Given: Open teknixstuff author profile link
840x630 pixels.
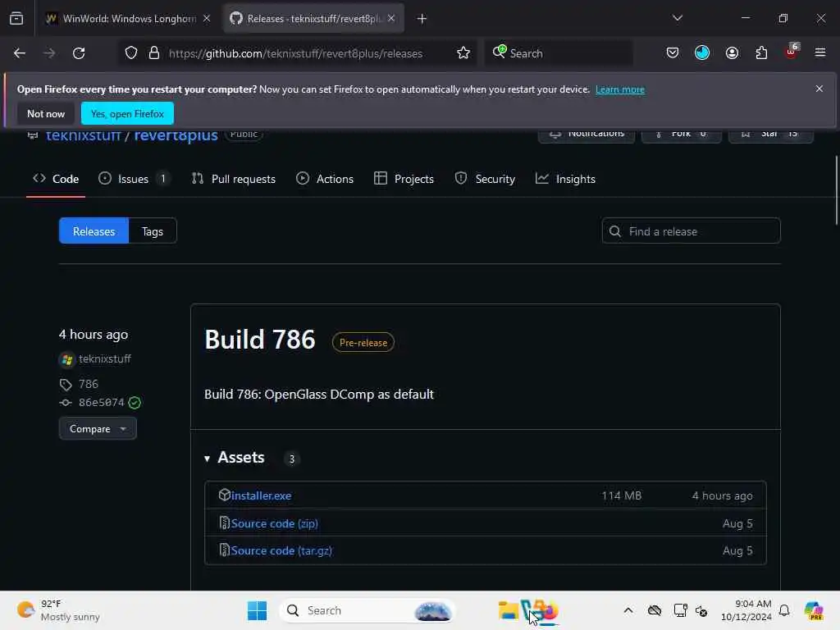Looking at the screenshot, I should point(104,359).
